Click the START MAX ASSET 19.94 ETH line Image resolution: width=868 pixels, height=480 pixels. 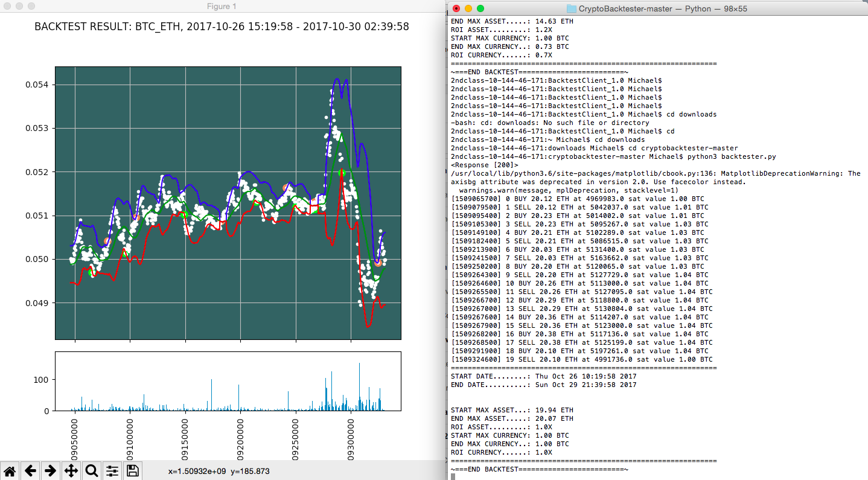tap(512, 410)
